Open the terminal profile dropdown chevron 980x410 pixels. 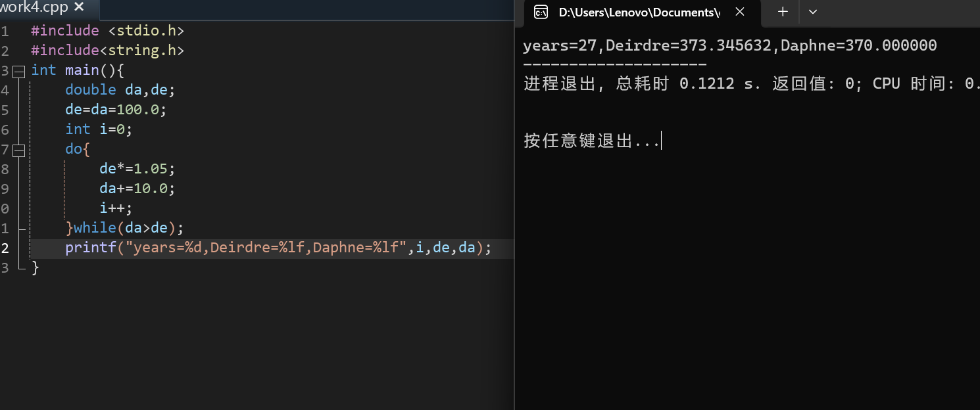click(813, 12)
